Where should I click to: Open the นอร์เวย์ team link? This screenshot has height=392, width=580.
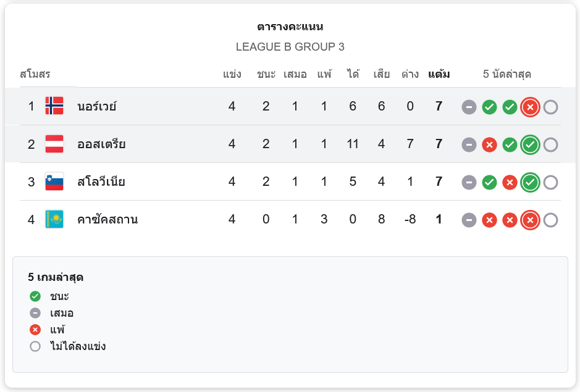(97, 106)
